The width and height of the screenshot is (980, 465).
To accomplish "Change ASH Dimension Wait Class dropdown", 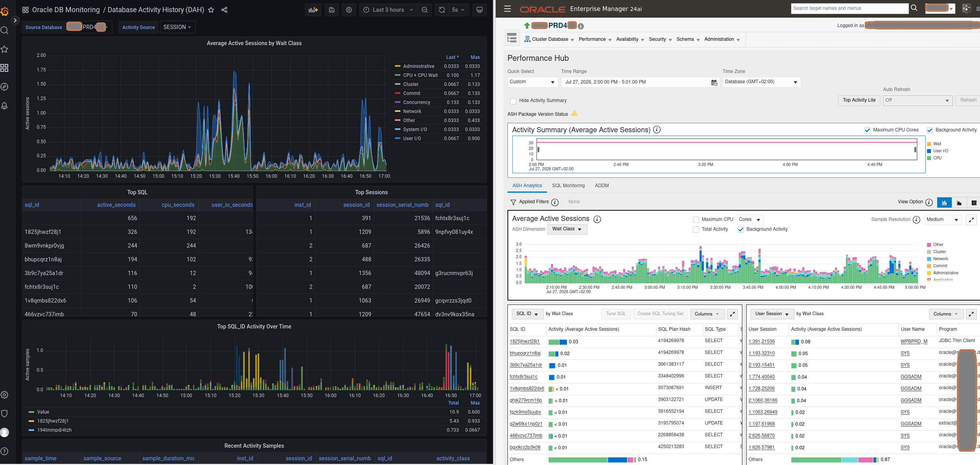I will pyautogui.click(x=567, y=229).
